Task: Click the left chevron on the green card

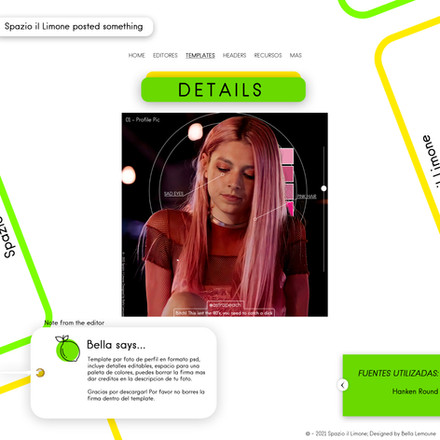Action: [342, 385]
